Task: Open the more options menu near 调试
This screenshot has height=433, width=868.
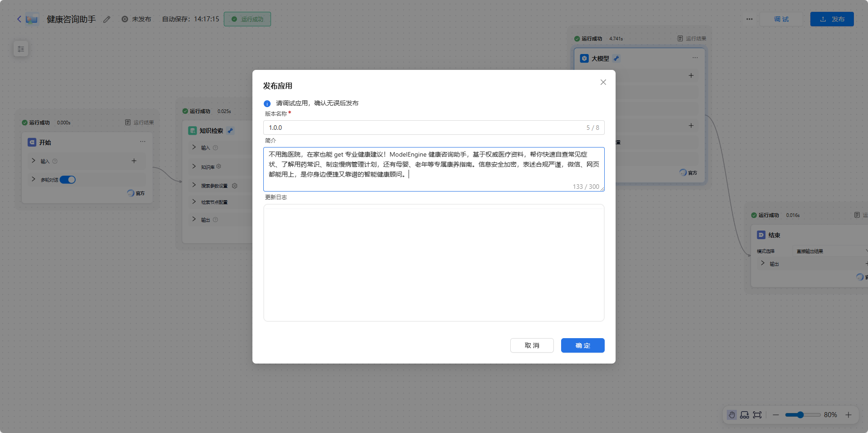Action: point(749,19)
